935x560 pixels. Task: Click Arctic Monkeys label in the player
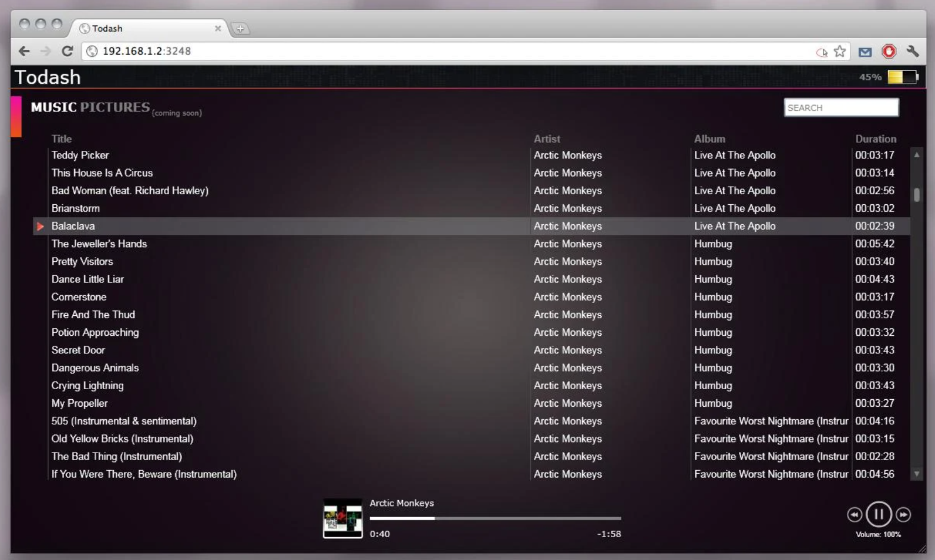click(x=402, y=503)
